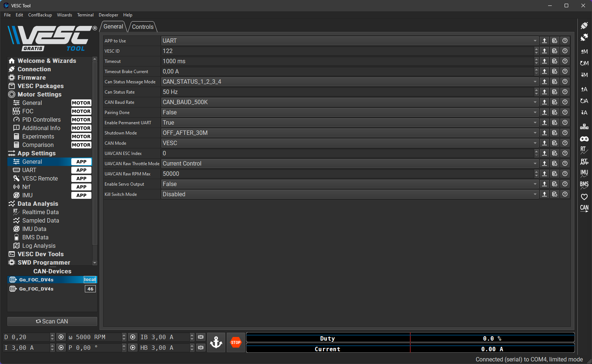The height and width of the screenshot is (364, 592).
Task: Toggle IMU data streaming icon
Action: pos(584,174)
